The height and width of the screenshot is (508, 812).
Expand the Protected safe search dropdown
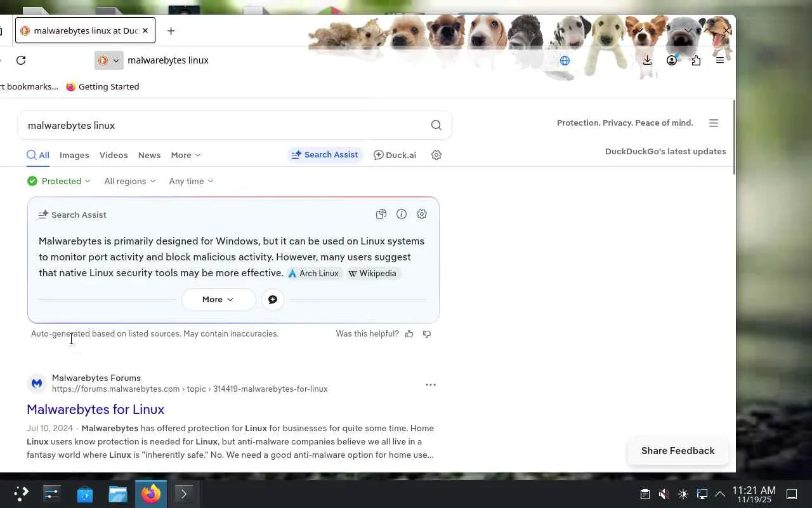pos(59,181)
